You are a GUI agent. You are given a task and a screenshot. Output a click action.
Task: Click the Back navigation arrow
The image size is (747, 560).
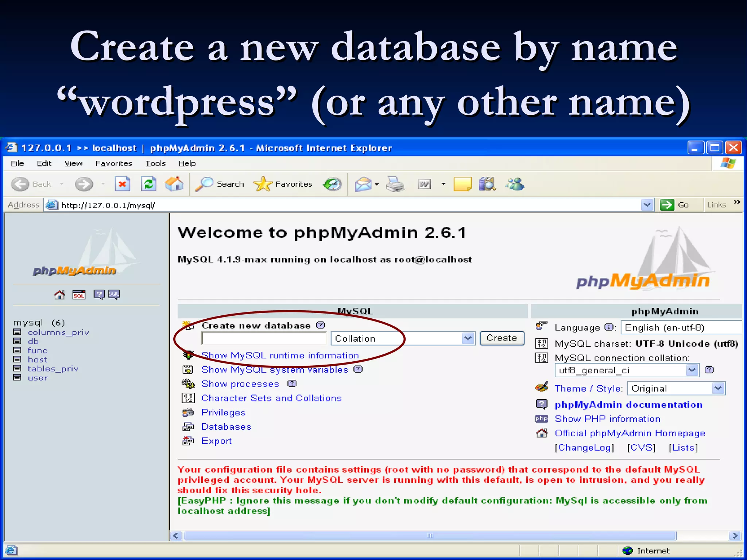(x=20, y=184)
